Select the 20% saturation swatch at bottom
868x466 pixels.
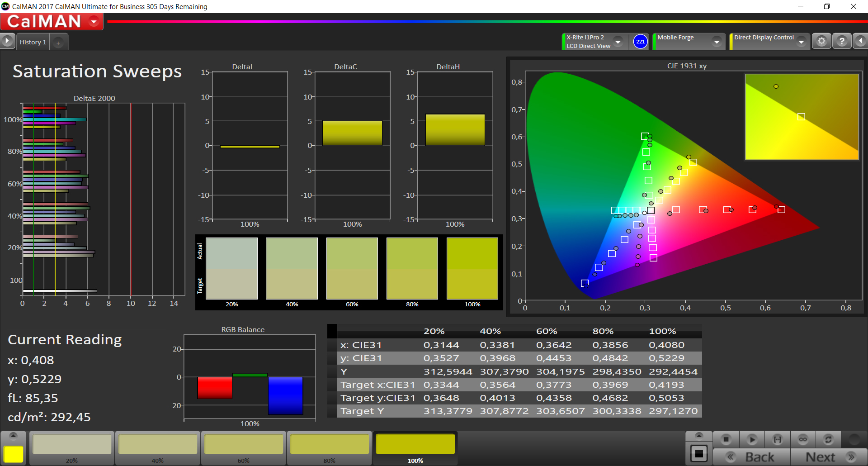[x=72, y=448]
